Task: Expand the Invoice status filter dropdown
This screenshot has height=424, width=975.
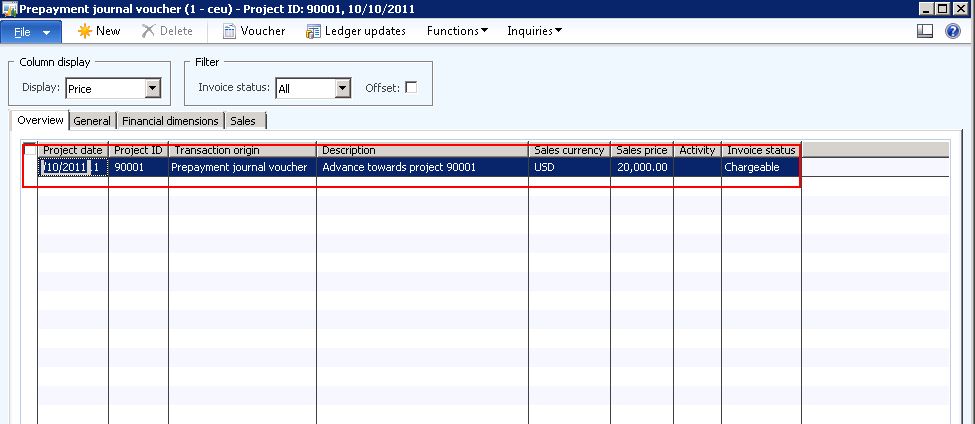Action: coord(343,89)
